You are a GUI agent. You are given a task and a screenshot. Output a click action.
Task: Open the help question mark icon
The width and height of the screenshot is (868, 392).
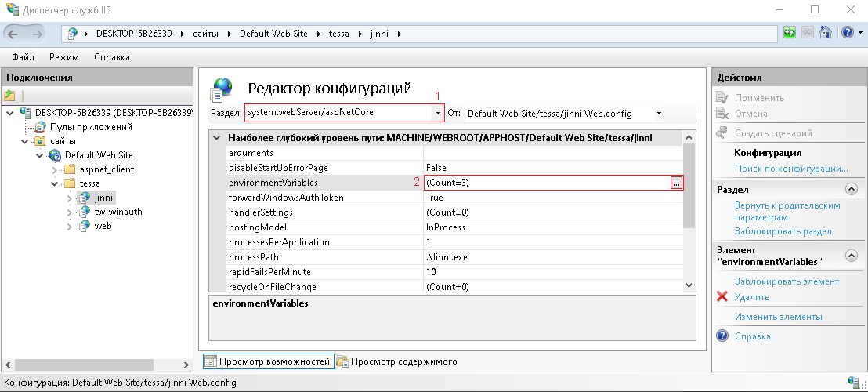(x=847, y=33)
